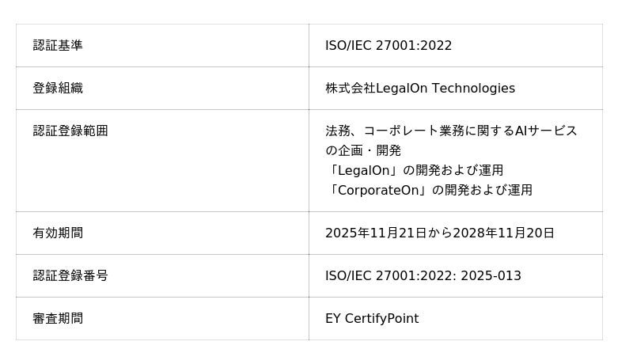Image resolution: width=633 pixels, height=364 pixels.
Task: Select the end date 2028年11月20日
Action: coord(503,233)
